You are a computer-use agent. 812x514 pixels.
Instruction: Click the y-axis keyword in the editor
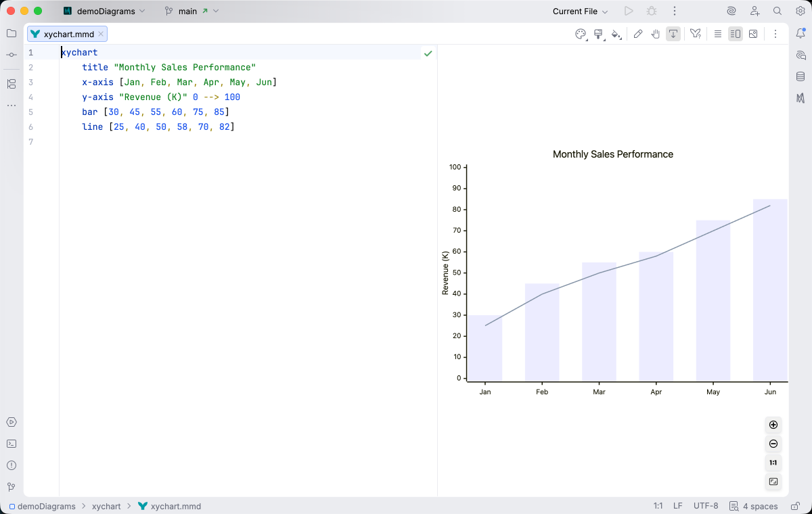pyautogui.click(x=97, y=97)
